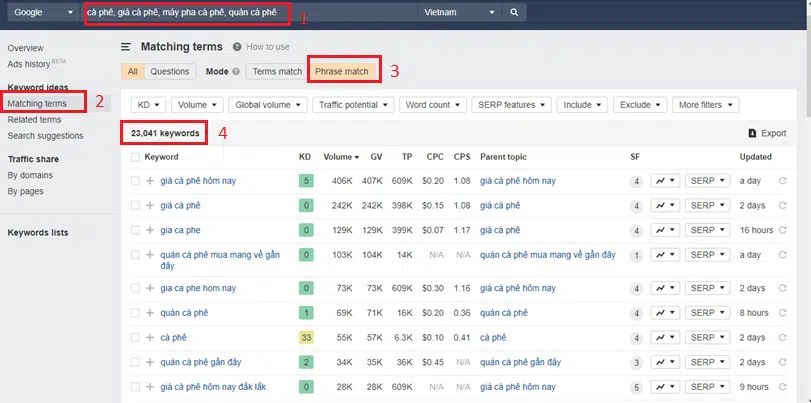Check the box for 'giá cà phê hôm nay'
The image size is (811, 403).
[135, 181]
